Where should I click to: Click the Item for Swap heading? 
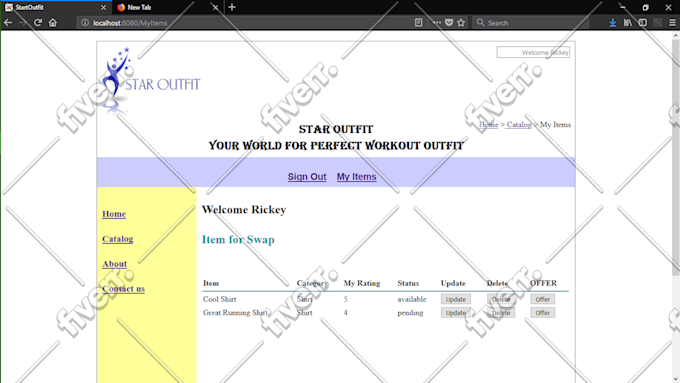[238, 239]
